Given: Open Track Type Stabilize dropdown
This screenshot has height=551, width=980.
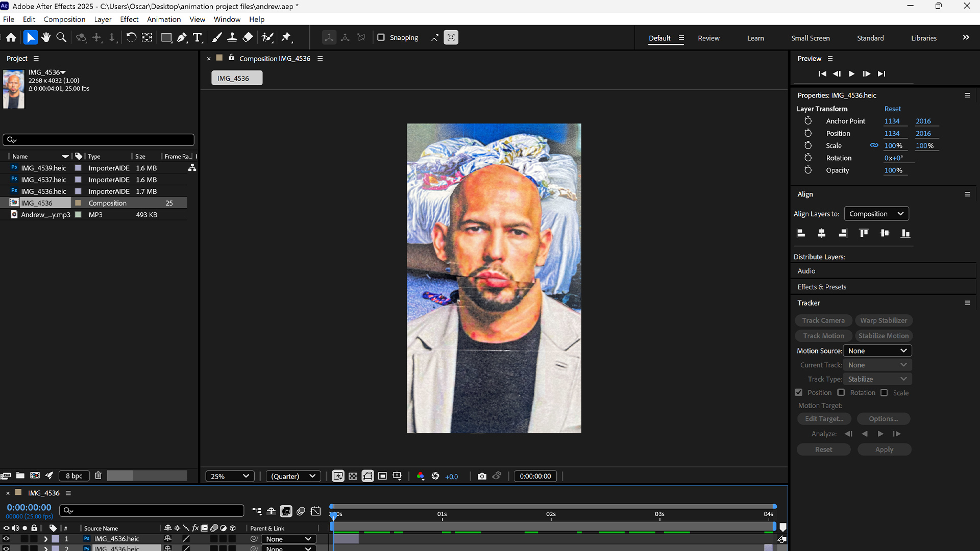Looking at the screenshot, I should point(877,379).
